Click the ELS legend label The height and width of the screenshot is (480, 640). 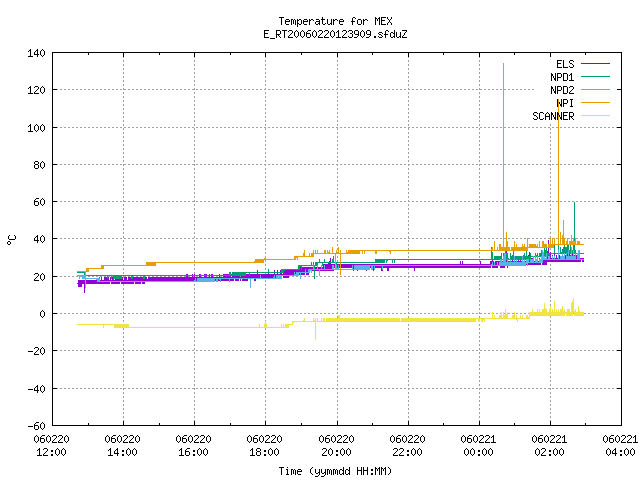(x=565, y=64)
